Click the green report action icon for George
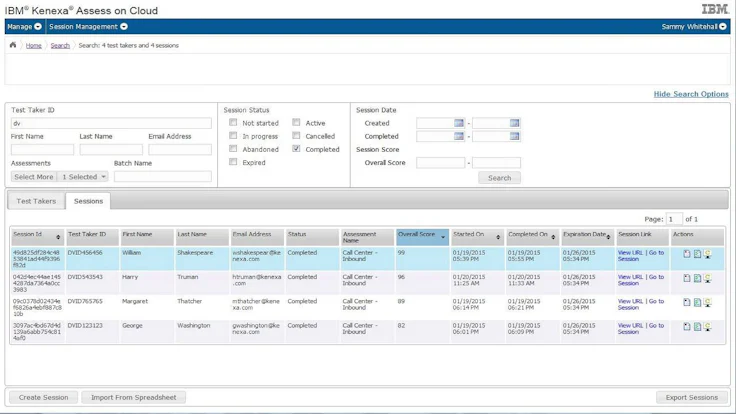Image resolution: width=736 pixels, height=414 pixels. (x=698, y=326)
